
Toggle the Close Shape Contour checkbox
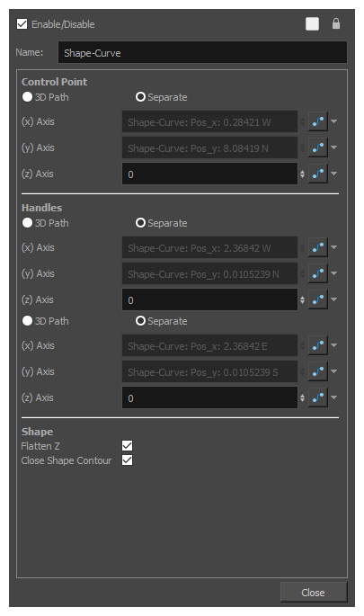[128, 460]
